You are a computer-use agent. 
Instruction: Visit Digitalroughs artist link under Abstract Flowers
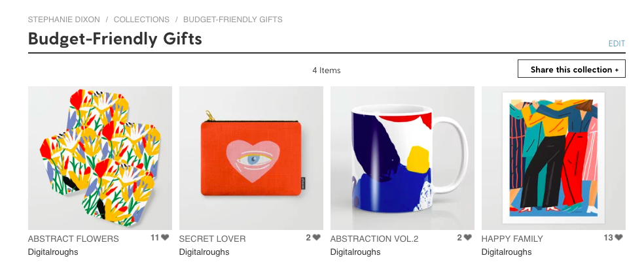pyautogui.click(x=53, y=252)
